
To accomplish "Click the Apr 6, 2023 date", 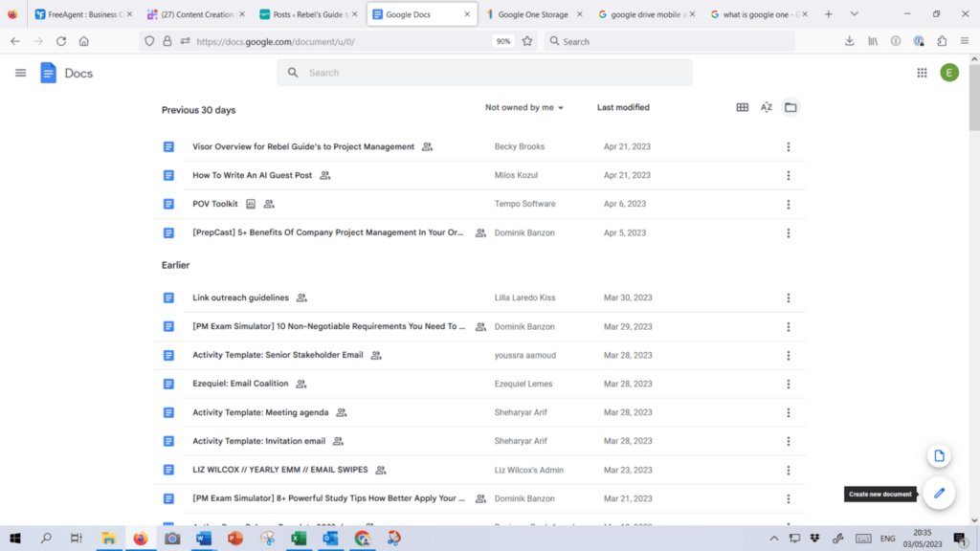I will click(x=625, y=205).
